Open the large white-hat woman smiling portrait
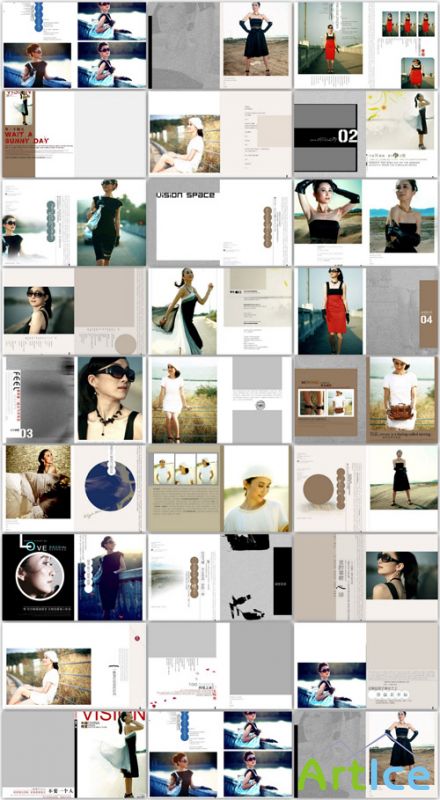 (256, 488)
